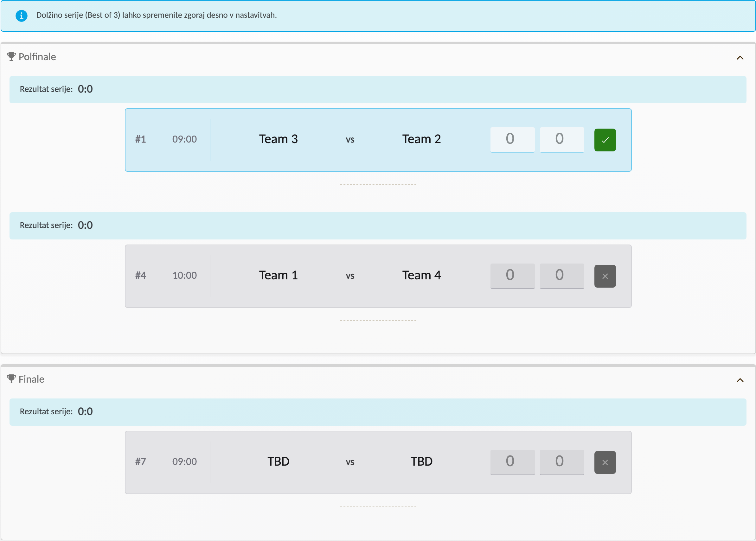This screenshot has width=756, height=541.
Task: Click the trophy icon next to Finale
Action: tap(11, 379)
